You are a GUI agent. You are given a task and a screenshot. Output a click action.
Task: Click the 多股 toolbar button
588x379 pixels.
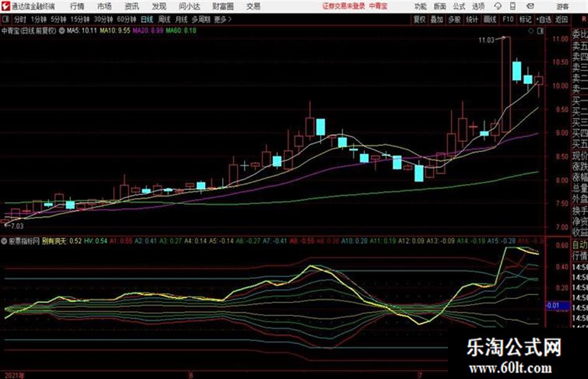[454, 19]
